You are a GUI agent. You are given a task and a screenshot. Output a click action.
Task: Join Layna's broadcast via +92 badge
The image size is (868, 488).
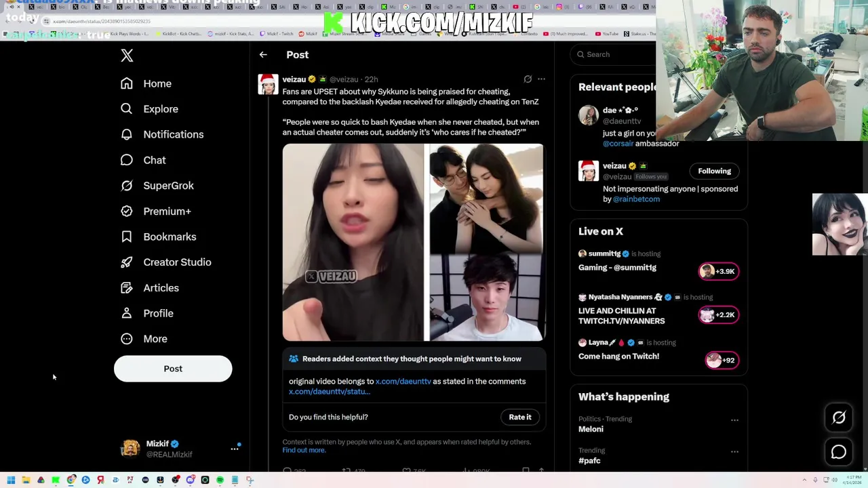[x=721, y=360]
